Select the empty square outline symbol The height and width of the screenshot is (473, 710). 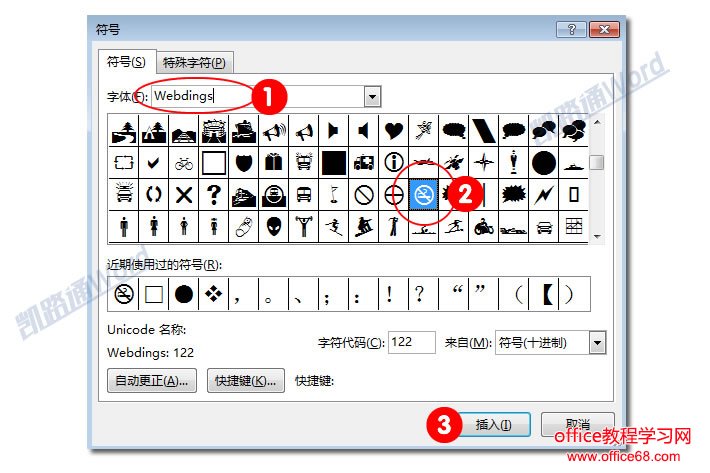[x=214, y=162]
